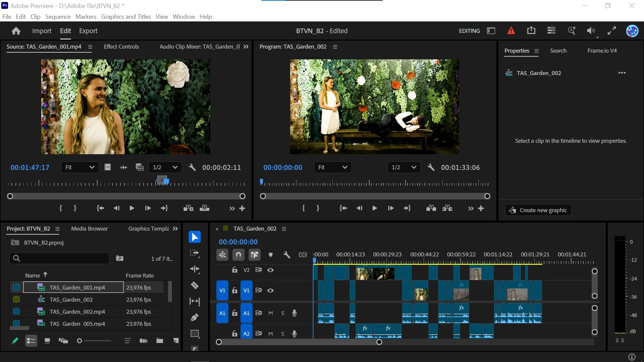Add marker in timeline
The image size is (644, 362).
tap(271, 255)
